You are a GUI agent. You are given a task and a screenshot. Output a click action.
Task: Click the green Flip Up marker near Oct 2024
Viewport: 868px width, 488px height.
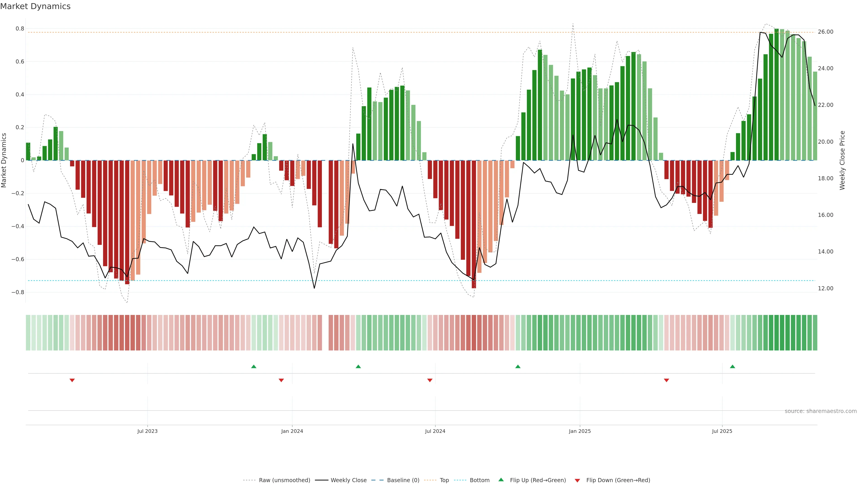518,366
